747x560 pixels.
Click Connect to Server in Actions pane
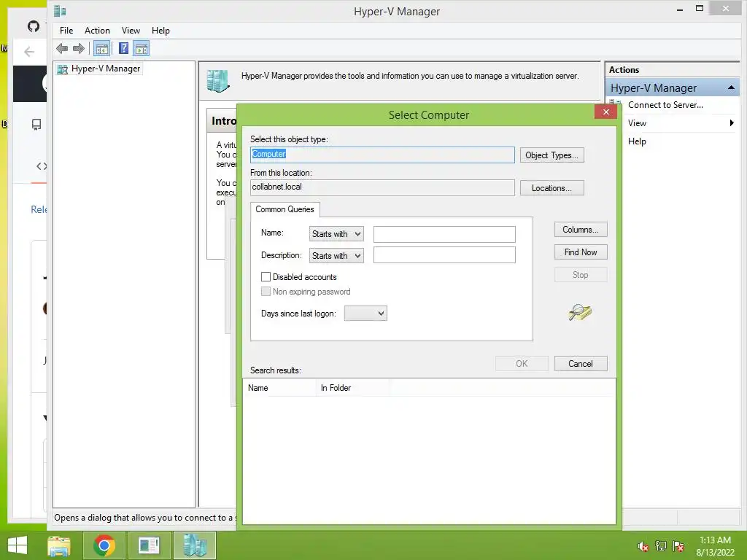pos(665,105)
